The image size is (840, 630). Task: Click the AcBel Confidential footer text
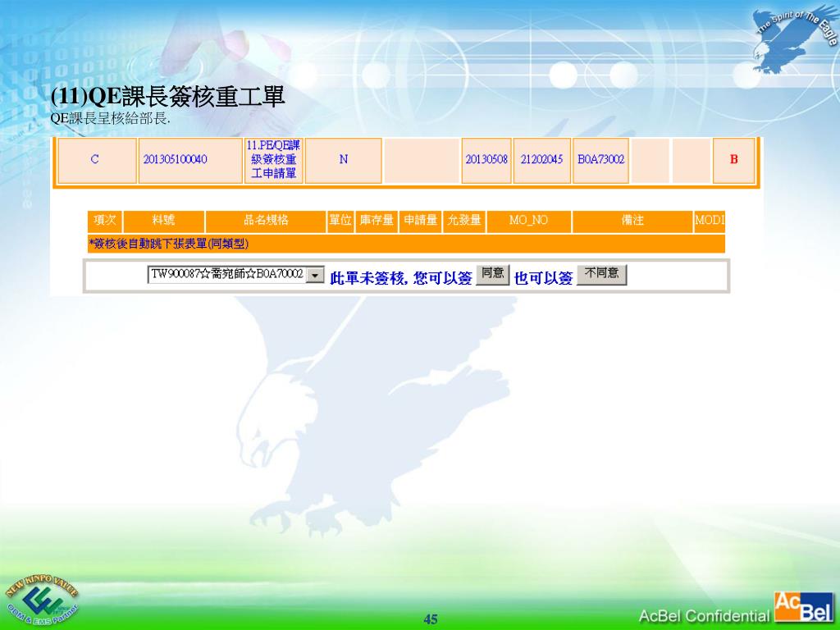(704, 616)
